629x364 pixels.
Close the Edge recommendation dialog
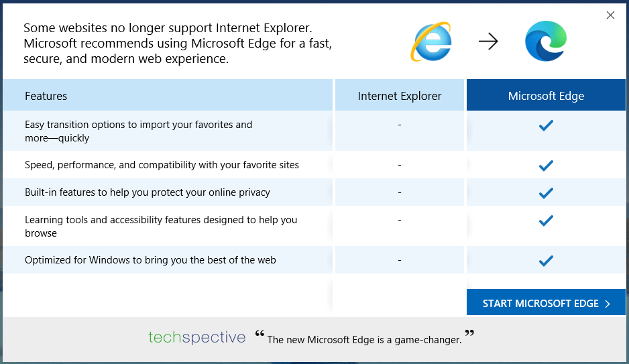coord(610,15)
